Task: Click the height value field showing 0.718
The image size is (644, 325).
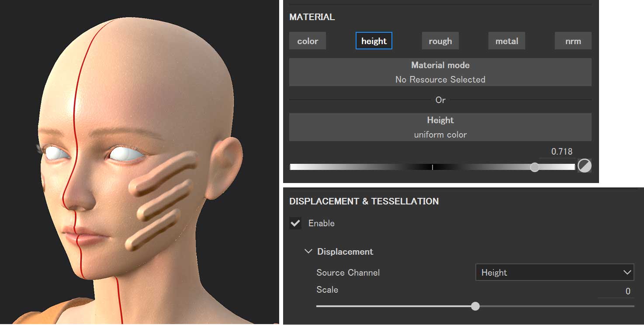Action: pyautogui.click(x=561, y=151)
